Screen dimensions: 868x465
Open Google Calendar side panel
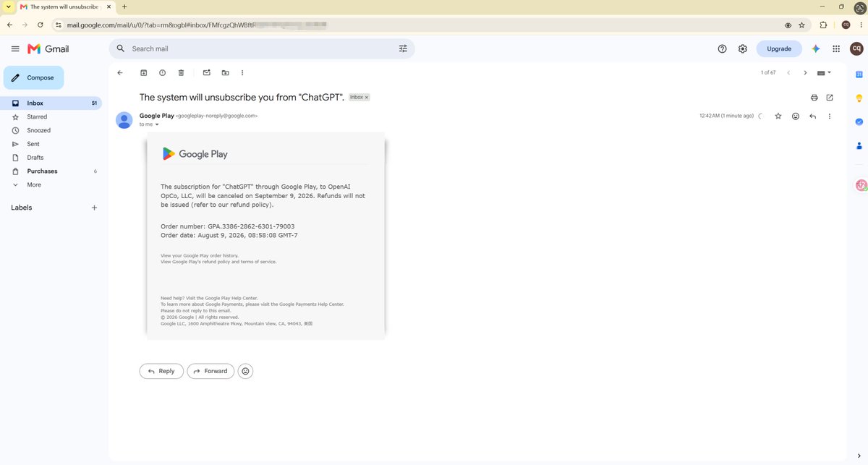click(859, 74)
